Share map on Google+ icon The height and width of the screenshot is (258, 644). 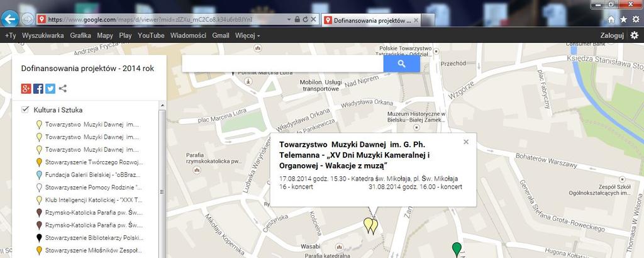pyautogui.click(x=26, y=88)
